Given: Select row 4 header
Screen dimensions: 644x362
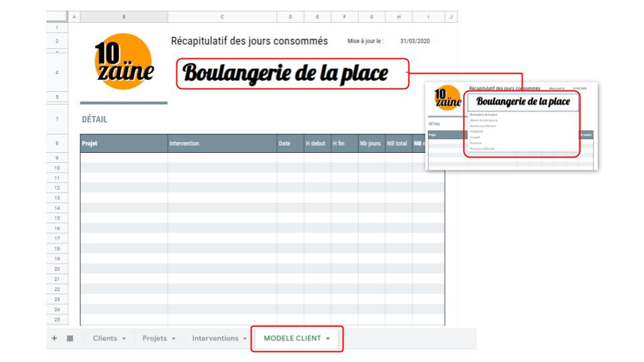Looking at the screenshot, I should point(56,72).
